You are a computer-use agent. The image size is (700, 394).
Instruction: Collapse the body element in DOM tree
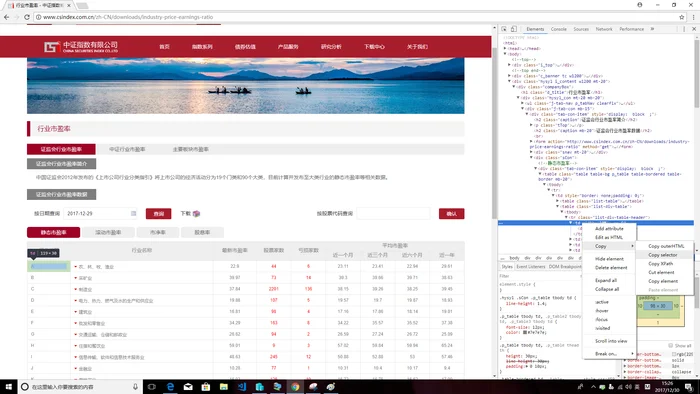click(505, 54)
